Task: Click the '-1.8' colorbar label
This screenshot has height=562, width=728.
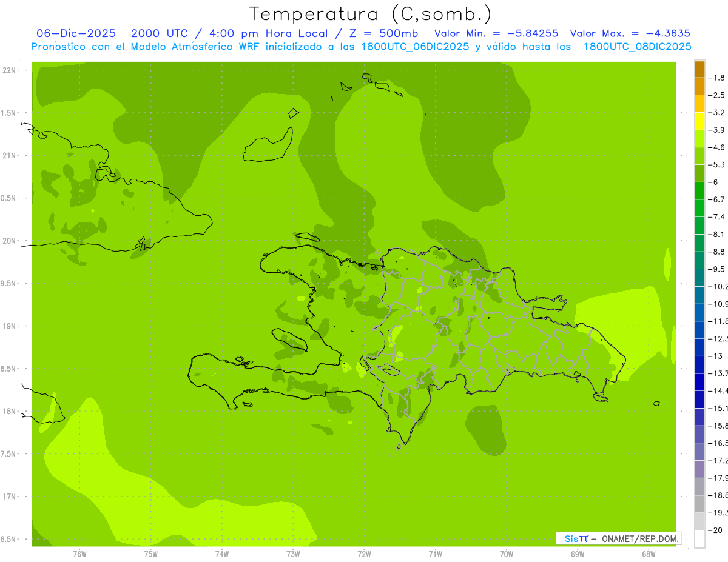Action: [x=716, y=78]
